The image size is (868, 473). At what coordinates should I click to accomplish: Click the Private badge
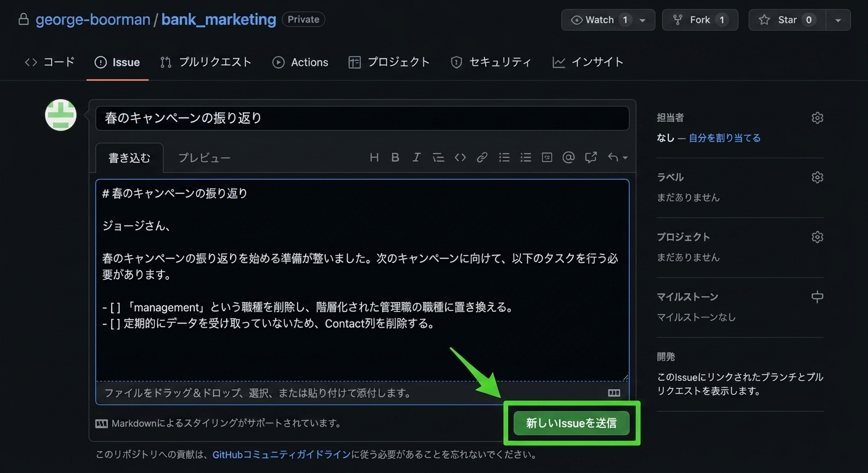pyautogui.click(x=303, y=20)
